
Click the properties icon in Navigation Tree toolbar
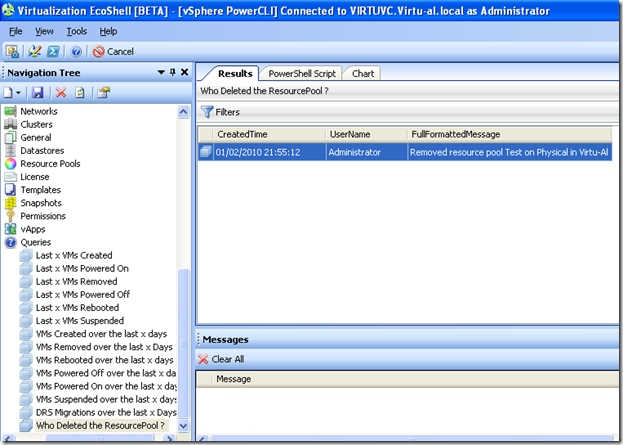[x=103, y=93]
